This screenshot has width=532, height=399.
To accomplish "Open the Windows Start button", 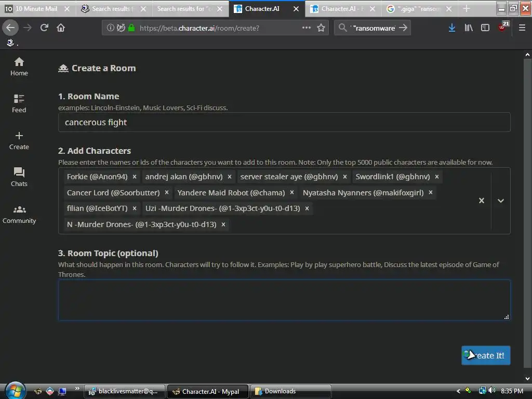I will click(x=14, y=391).
